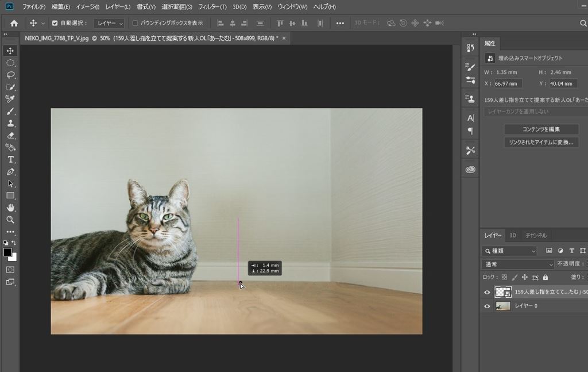Screen dimensions: 588x372
Task: Select the Eyedropper tool in the toolbar
Action: point(10,99)
